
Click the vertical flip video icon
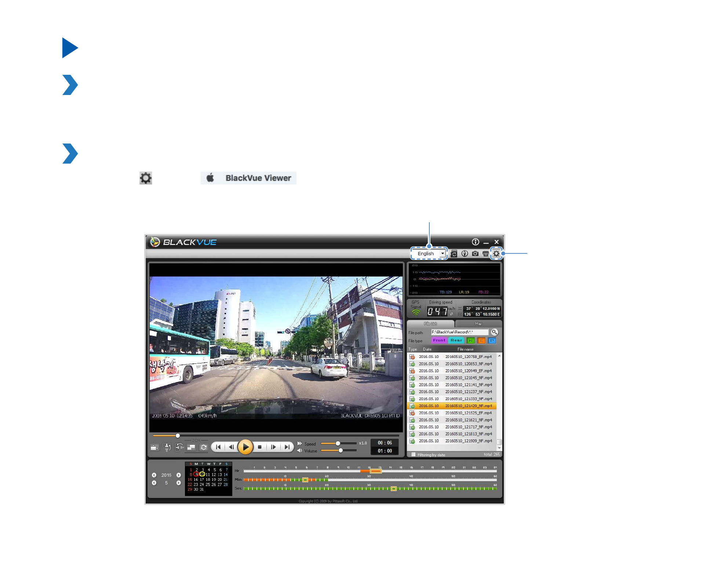tap(167, 447)
